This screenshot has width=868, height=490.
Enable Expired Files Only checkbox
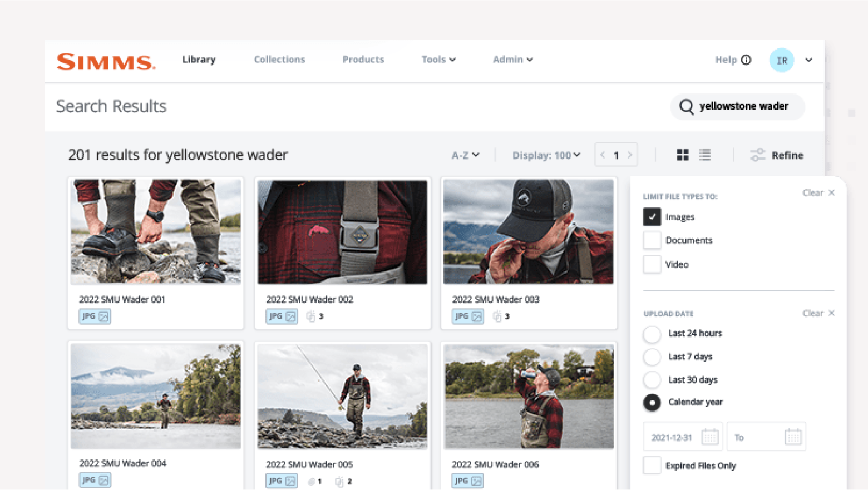click(652, 466)
